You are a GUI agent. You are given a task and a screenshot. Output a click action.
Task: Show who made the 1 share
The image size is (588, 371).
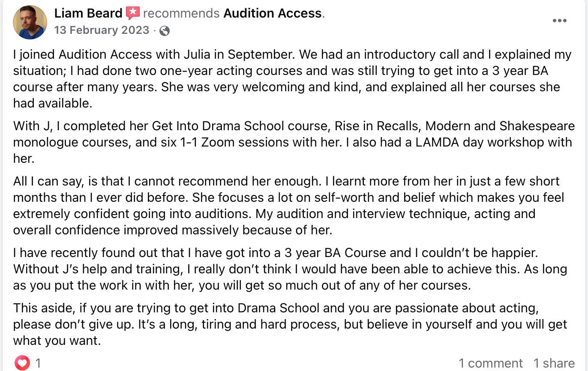tap(554, 363)
